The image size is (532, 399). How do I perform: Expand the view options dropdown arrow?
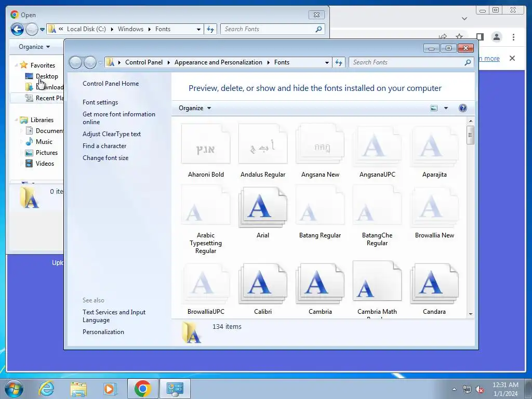(446, 108)
